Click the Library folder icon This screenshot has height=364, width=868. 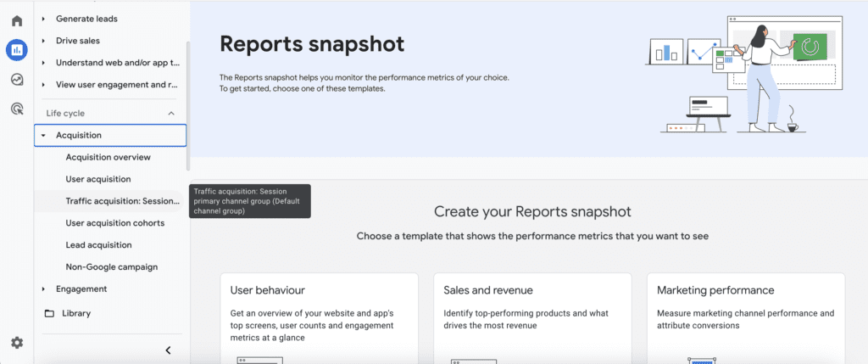tap(48, 313)
